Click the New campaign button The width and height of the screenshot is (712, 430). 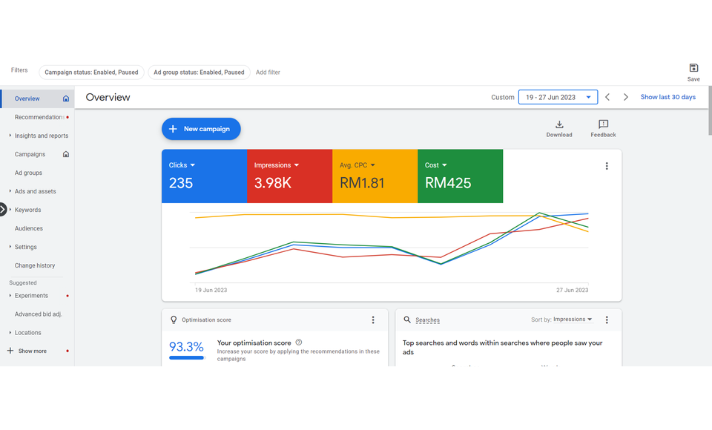[x=201, y=129]
